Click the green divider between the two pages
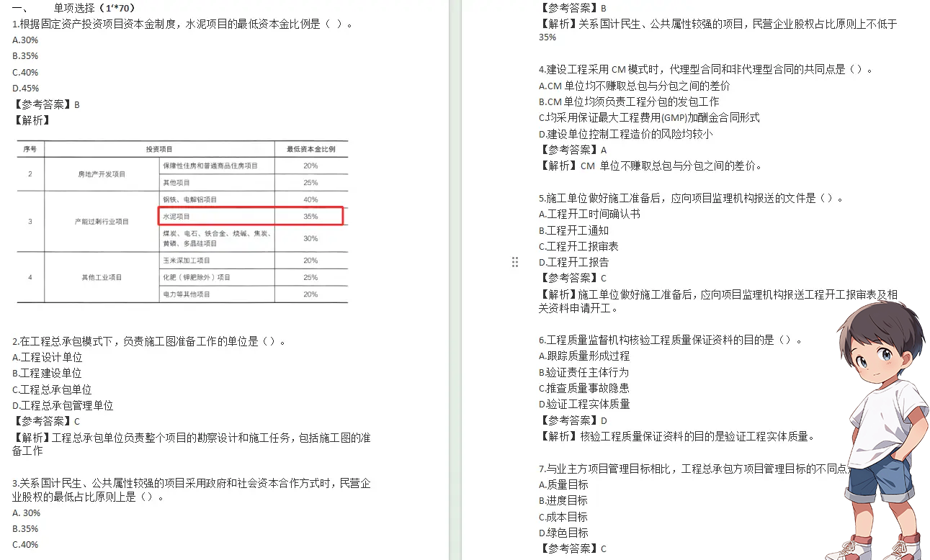The width and height of the screenshot is (930, 560). (456, 280)
